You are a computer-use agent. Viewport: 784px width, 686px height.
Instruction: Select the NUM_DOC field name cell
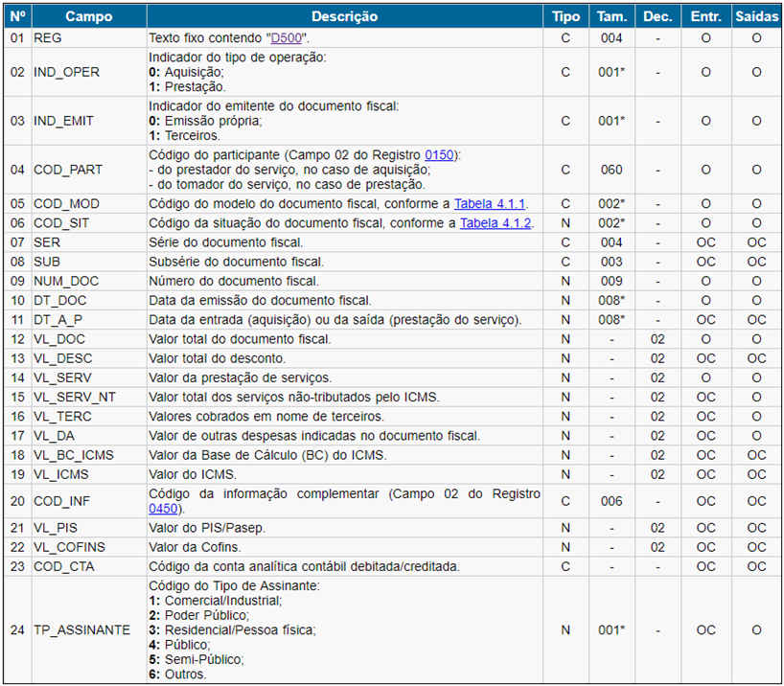point(66,281)
